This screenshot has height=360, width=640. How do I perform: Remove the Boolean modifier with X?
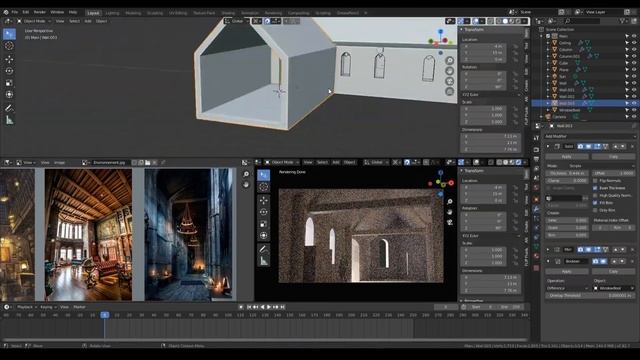pos(632,261)
